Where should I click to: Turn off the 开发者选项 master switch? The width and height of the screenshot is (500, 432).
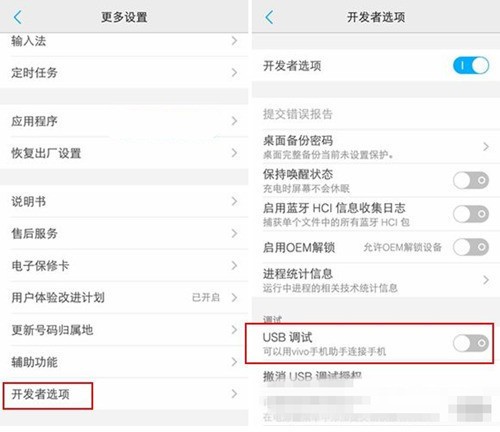pos(471,65)
